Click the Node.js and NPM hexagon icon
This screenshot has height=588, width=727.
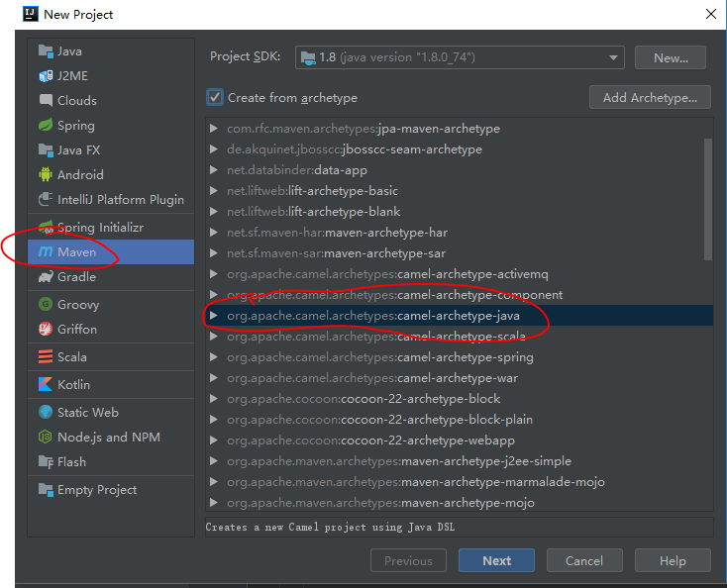46,437
